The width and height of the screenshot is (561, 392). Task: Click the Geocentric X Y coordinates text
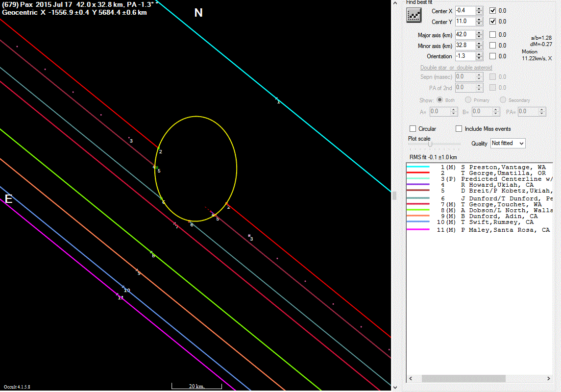74,13
